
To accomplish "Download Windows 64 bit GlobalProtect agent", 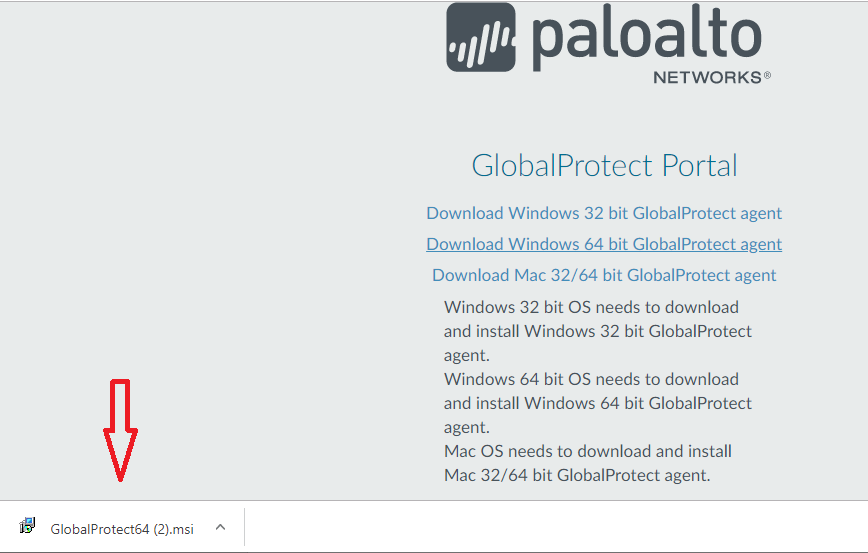I will pos(604,244).
